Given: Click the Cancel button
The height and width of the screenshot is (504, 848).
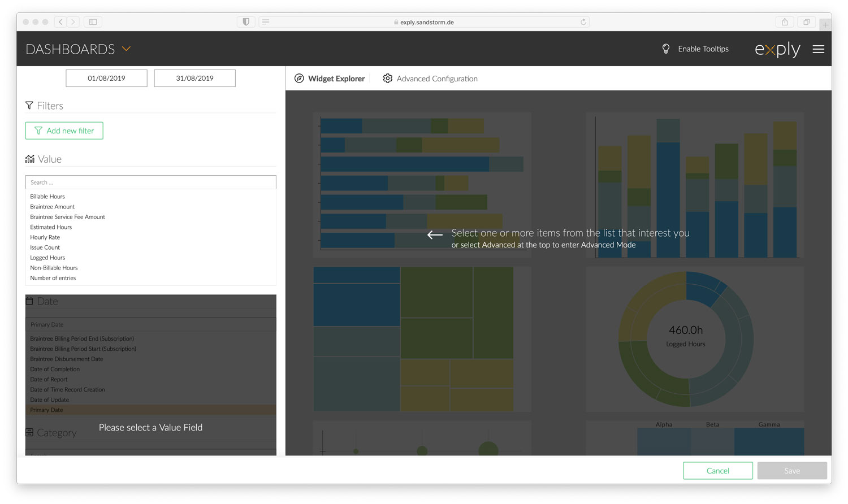Looking at the screenshot, I should click(x=718, y=471).
